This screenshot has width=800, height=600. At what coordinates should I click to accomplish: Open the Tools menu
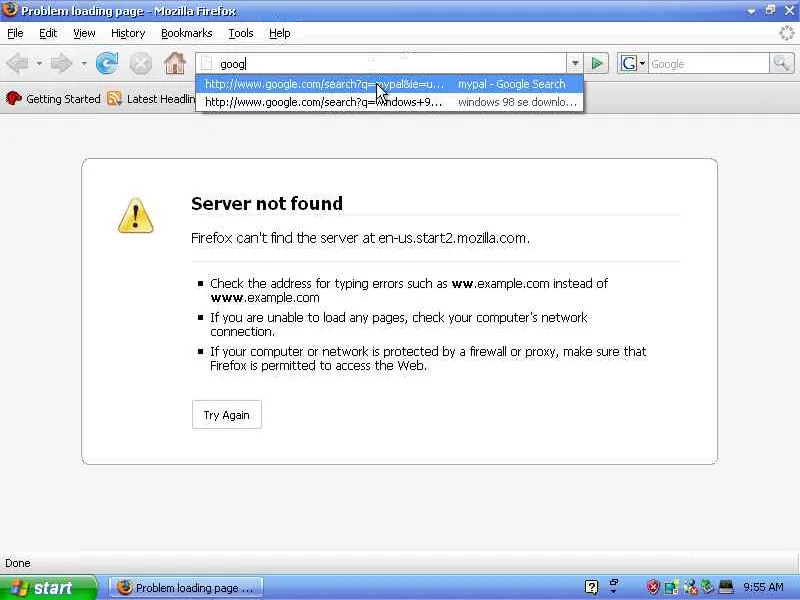coord(241,33)
